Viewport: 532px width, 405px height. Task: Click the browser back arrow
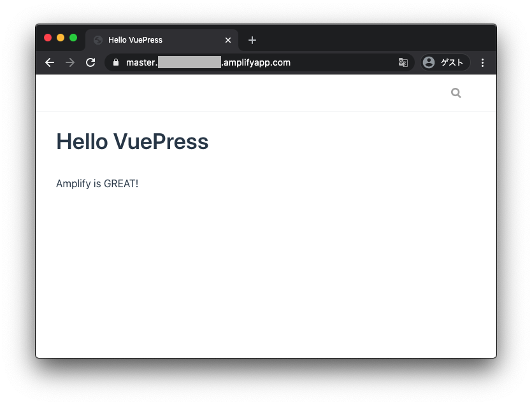[50, 62]
